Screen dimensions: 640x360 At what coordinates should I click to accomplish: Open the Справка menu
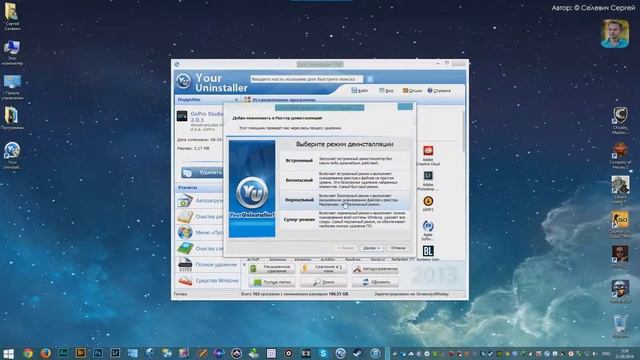(439, 91)
